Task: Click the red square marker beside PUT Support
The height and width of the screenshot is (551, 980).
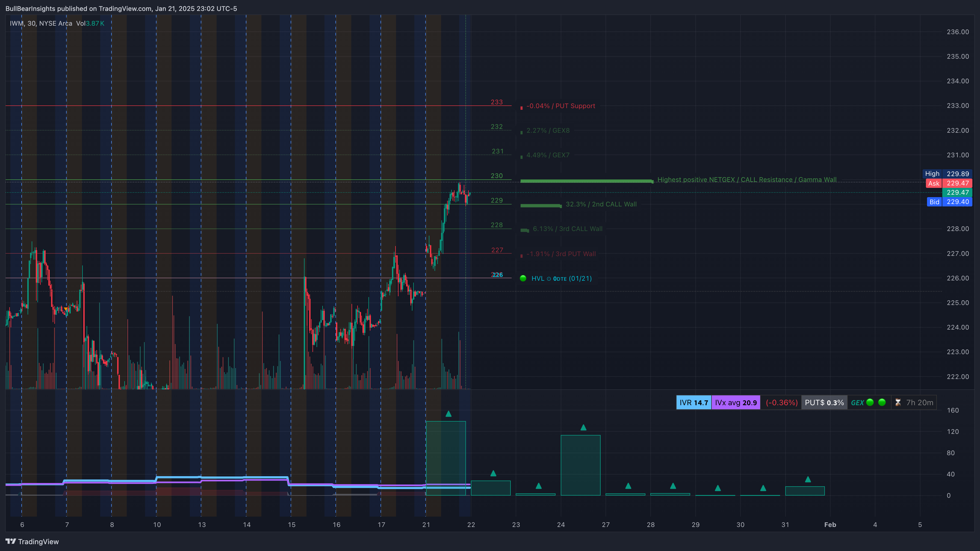Action: tap(521, 108)
